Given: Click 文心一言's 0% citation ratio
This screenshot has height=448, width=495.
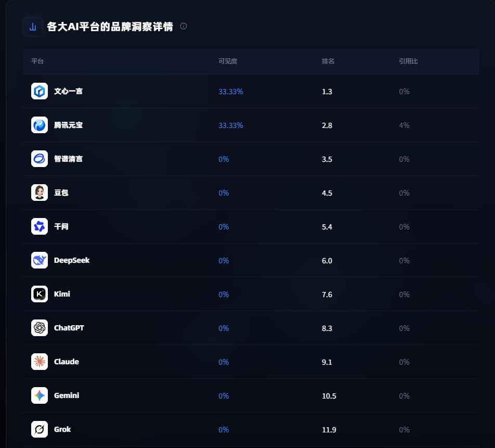Looking at the screenshot, I should click(404, 92).
